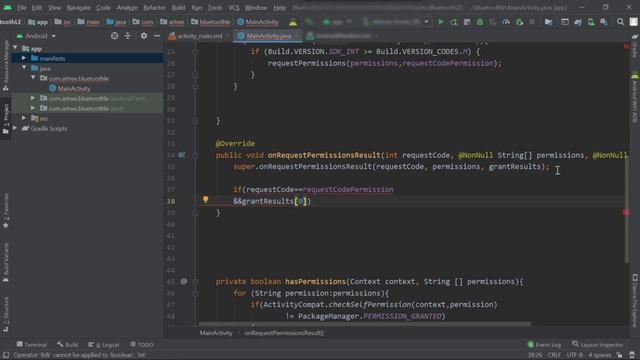Open Layout Inspector

598,345
